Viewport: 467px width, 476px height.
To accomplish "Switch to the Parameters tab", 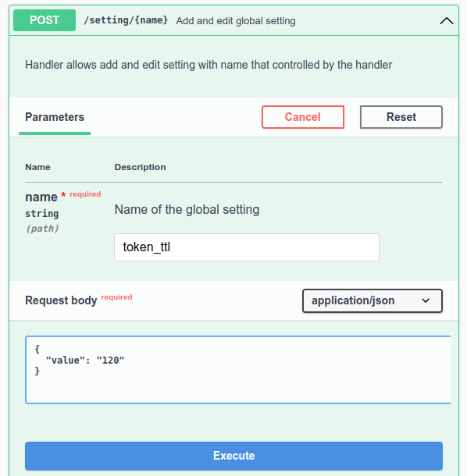I will (55, 117).
